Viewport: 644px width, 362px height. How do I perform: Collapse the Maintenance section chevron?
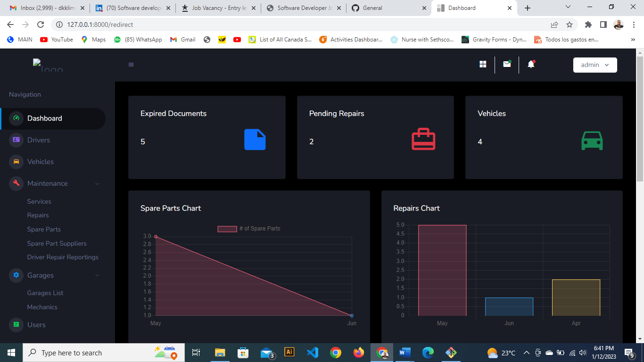click(x=97, y=183)
